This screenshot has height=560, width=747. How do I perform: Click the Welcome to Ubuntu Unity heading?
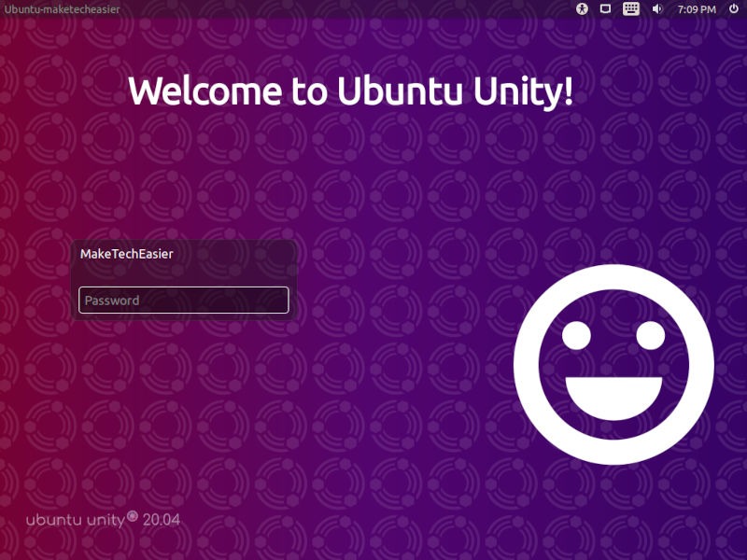tap(354, 91)
